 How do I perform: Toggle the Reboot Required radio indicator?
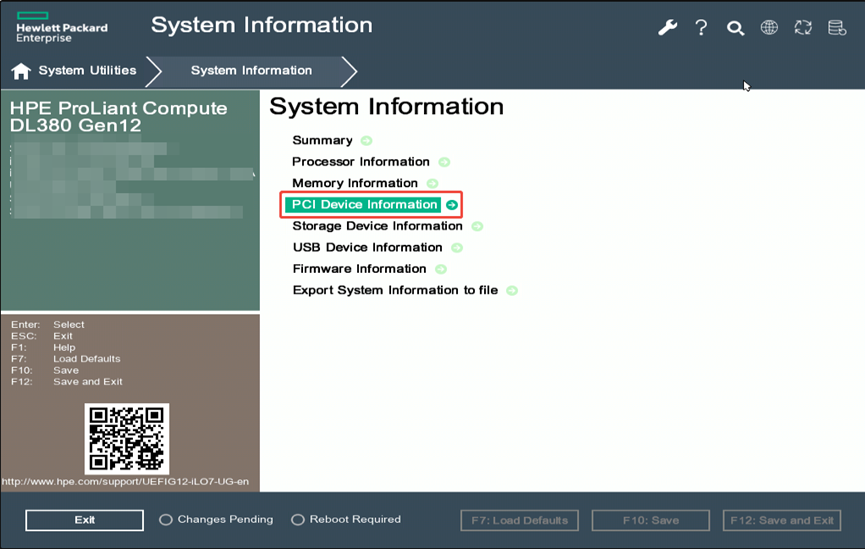tap(298, 520)
